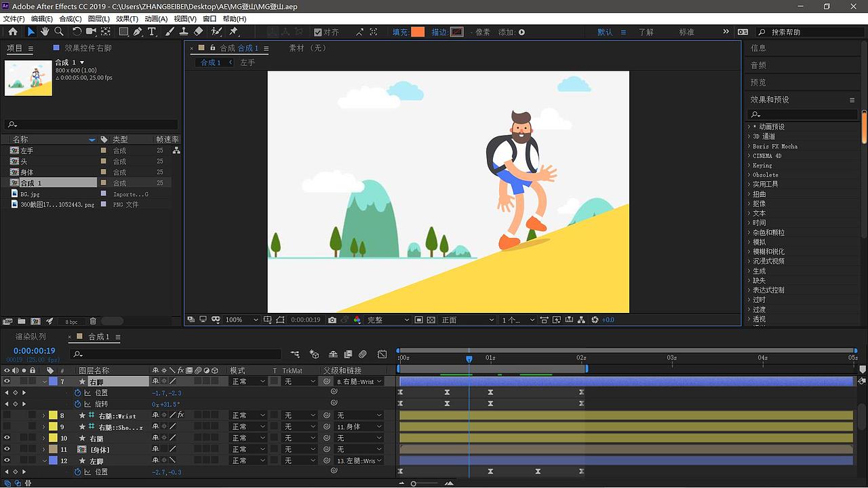Click the timeline search input field

point(176,354)
